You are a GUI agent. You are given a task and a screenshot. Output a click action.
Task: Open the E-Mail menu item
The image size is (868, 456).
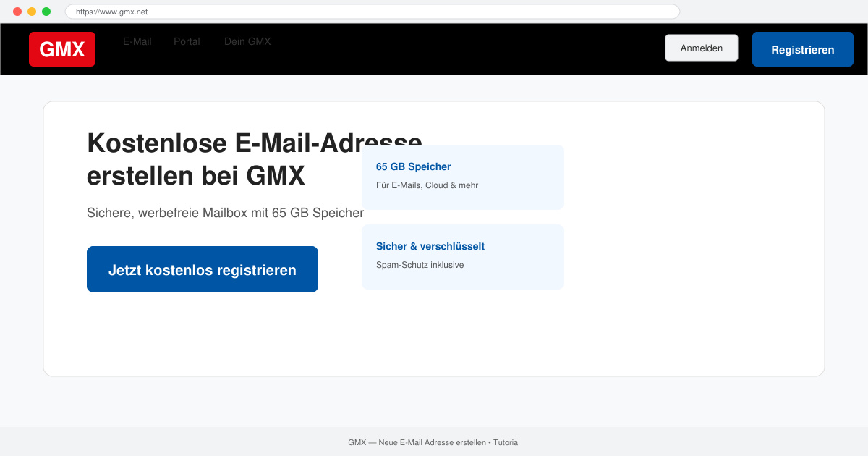point(137,42)
